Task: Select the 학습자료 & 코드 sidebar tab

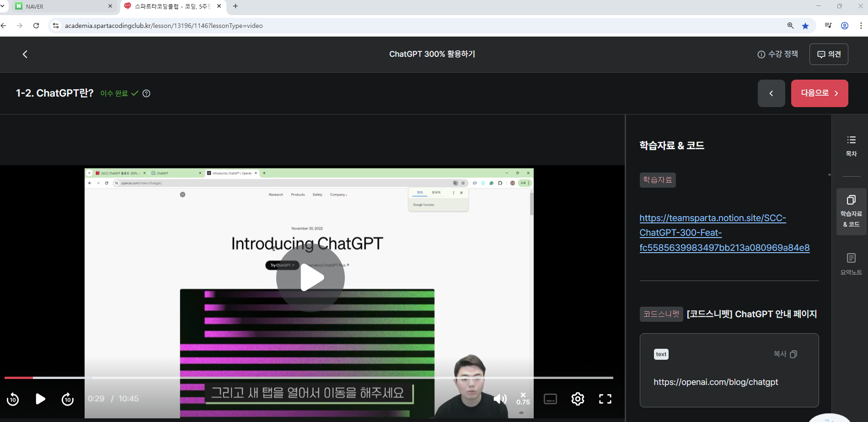Action: point(851,211)
